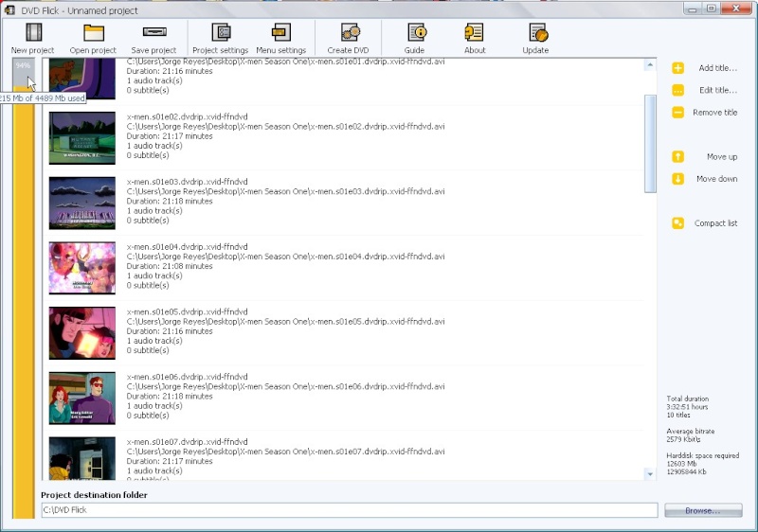Screen dimensions: 758x532
Task: Click the Project destination folder input field
Action: [350, 510]
